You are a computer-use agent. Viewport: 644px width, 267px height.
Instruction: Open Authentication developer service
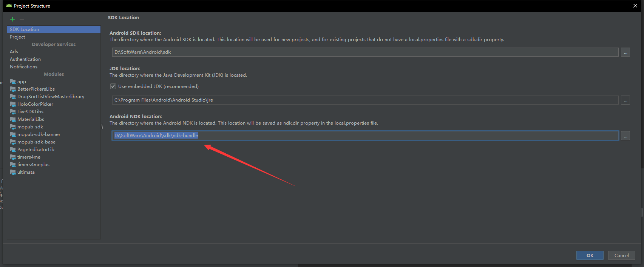click(x=54, y=59)
